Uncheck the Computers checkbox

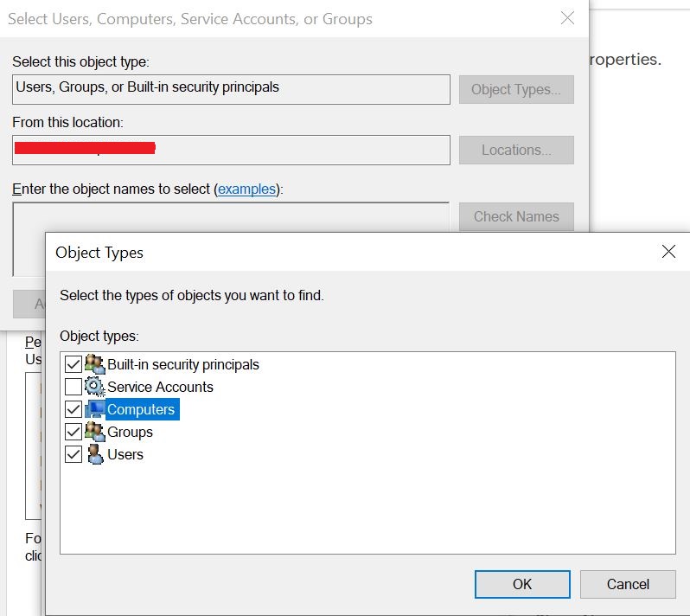click(x=73, y=409)
